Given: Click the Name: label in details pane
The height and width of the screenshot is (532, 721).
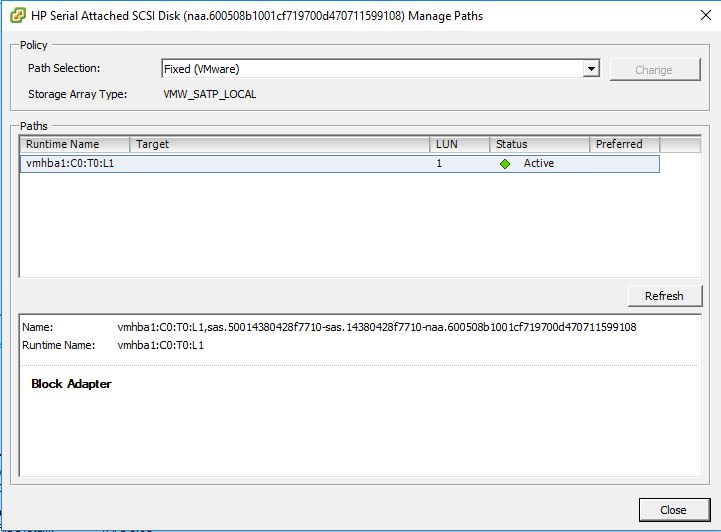Looking at the screenshot, I should click(37, 327).
